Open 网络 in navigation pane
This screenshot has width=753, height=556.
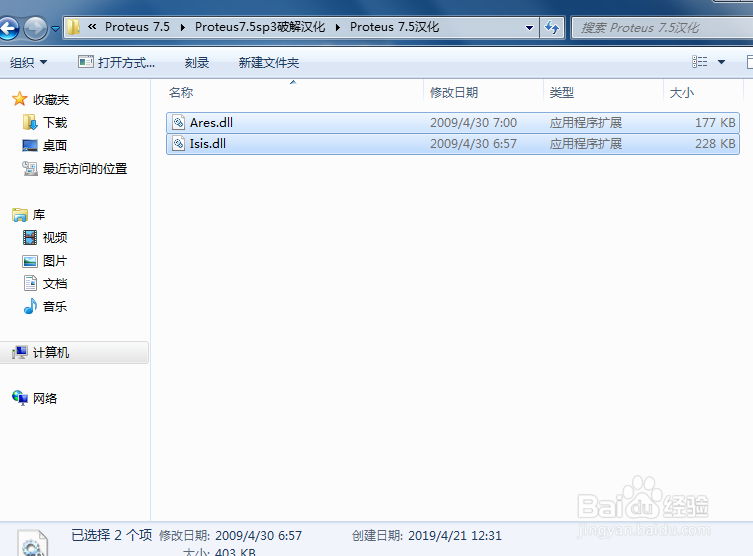pos(45,399)
